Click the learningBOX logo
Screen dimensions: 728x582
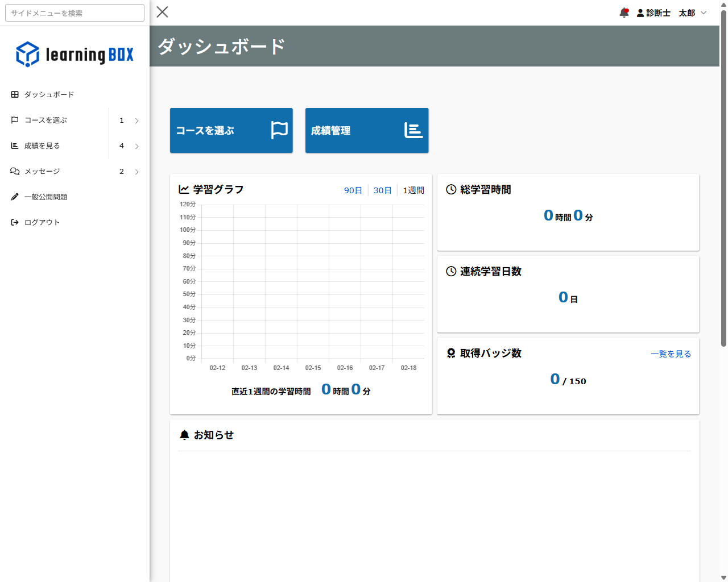[x=74, y=53]
